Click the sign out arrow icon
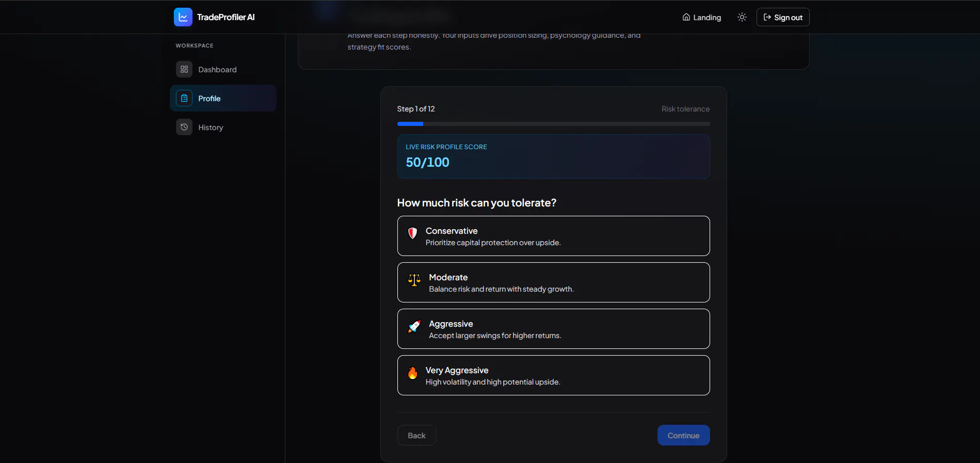 click(x=767, y=17)
